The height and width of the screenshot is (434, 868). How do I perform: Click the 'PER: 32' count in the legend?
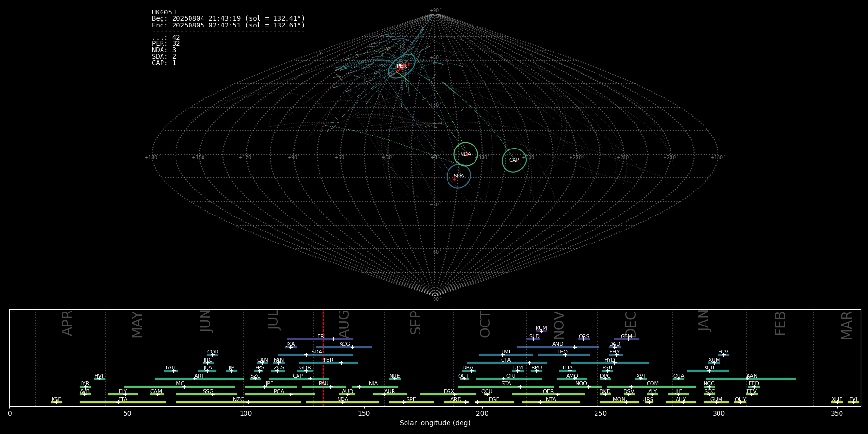[x=166, y=44]
